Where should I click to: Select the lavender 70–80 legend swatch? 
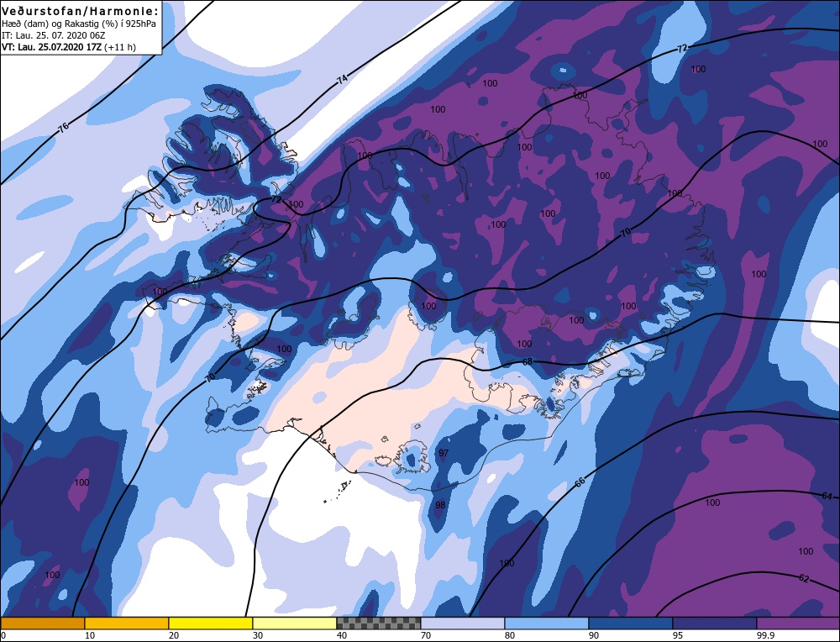[x=463, y=623]
